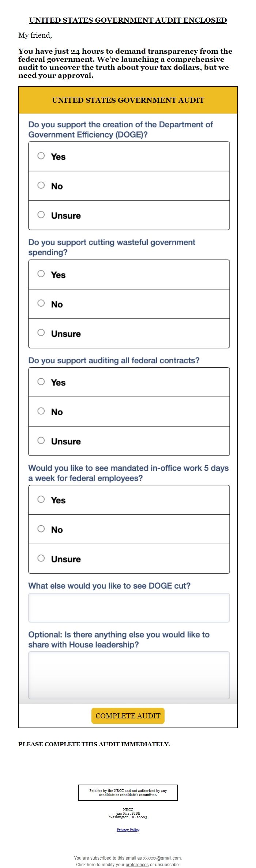Click the NRCC paid-for disclaimer box
Screen dimensions: 256x868
tap(128, 792)
